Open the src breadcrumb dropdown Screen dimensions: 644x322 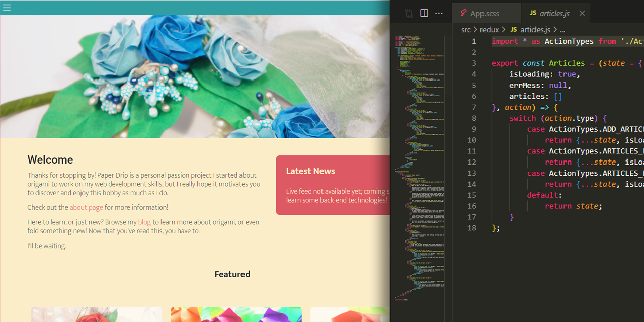[466, 30]
